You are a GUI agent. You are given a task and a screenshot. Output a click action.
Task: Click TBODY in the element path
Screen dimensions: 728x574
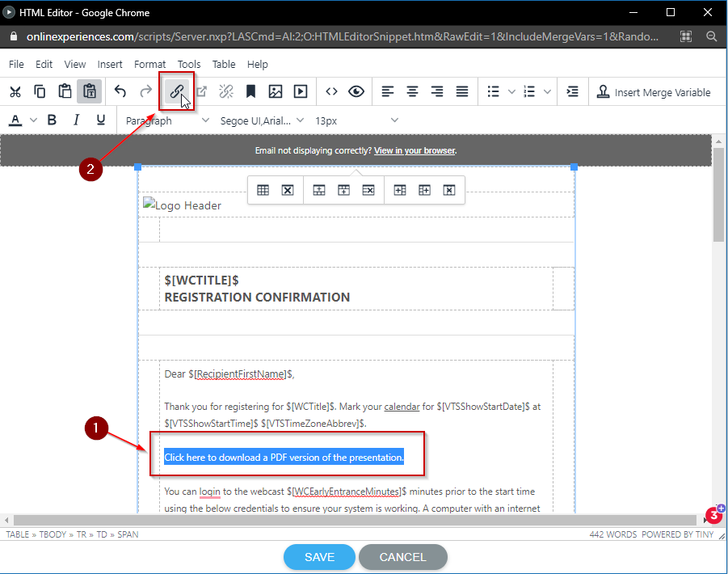53,534
